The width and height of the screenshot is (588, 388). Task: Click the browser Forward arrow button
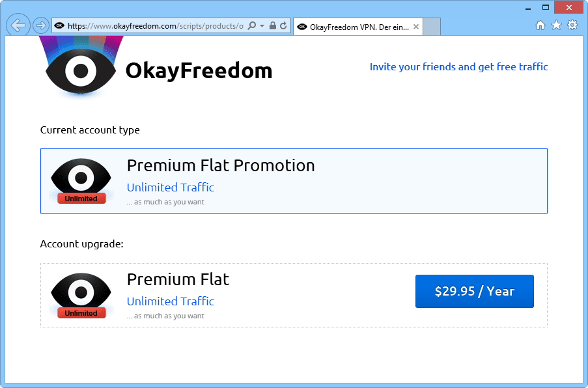40,26
